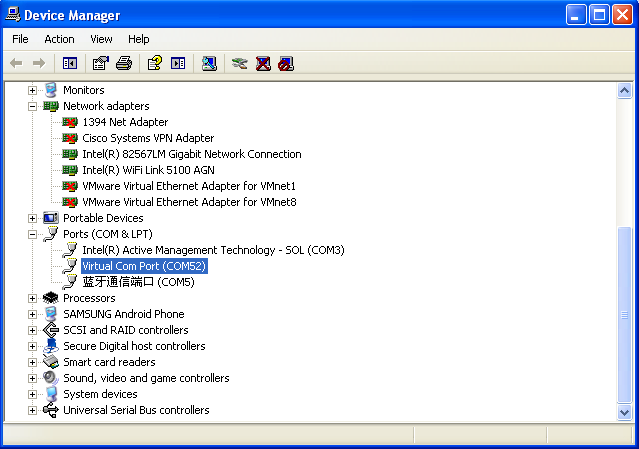The height and width of the screenshot is (449, 639).
Task: Expand the SAMSUNG Android Phone node
Action: coord(33,314)
